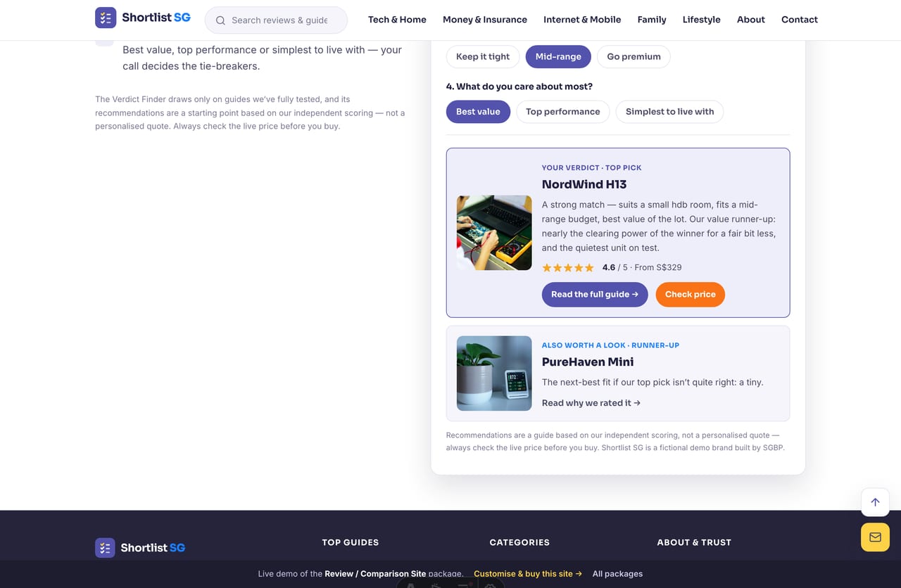Click the star rating on NordWind H13
Screen dimensions: 901x588
click(568, 267)
